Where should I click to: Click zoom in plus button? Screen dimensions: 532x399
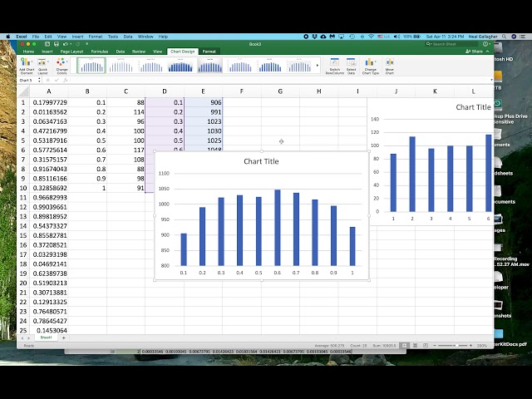pos(470,346)
